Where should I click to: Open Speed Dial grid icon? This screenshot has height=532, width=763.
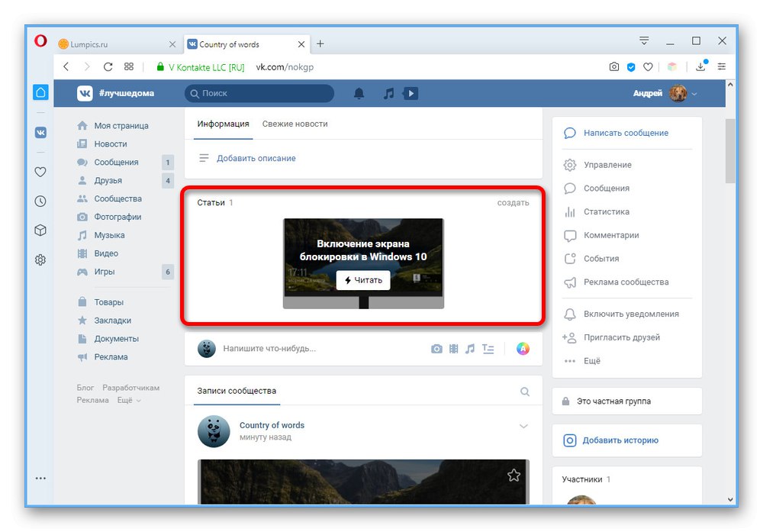click(128, 66)
